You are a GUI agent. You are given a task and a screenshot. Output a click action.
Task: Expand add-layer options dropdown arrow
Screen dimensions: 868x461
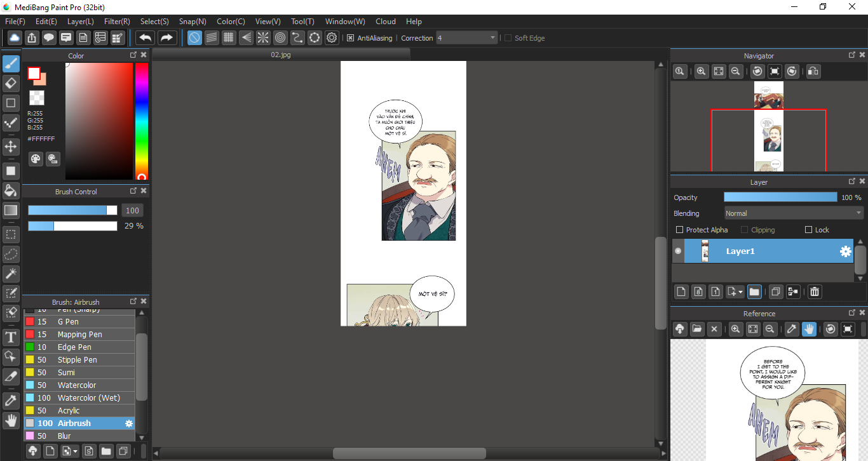point(741,293)
